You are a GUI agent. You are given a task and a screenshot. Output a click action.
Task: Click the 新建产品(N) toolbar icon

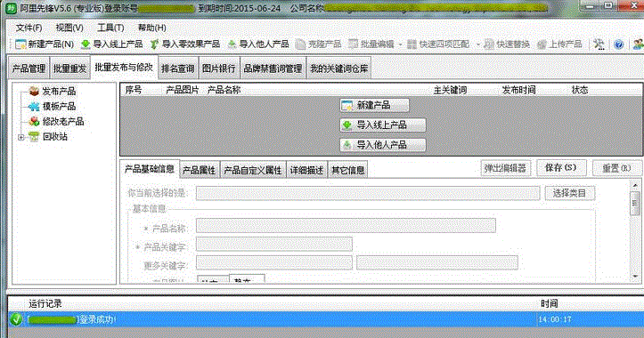[x=44, y=44]
